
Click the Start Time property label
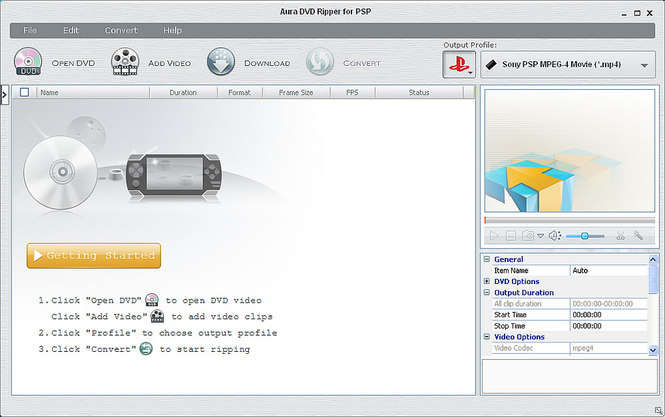(510, 315)
